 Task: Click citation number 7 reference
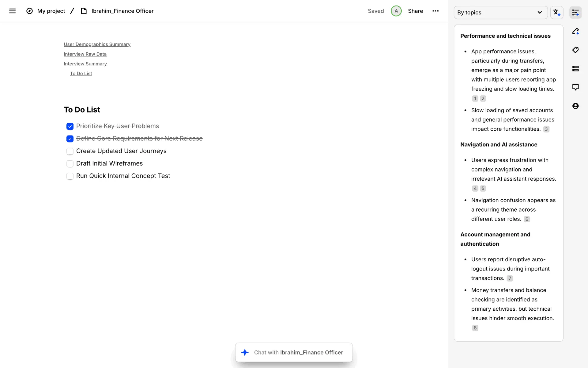[510, 278]
